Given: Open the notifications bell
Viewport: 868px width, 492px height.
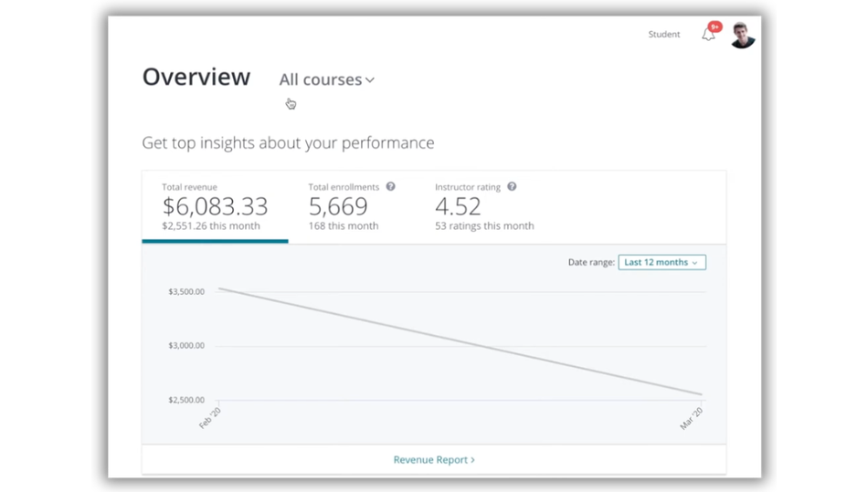Looking at the screenshot, I should [x=708, y=35].
